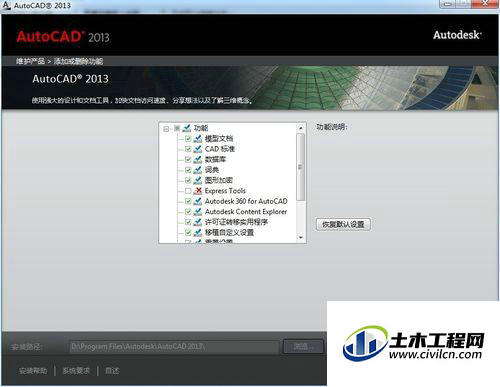Select Autodesk 360 for AutoCAD label
Image resolution: width=500 pixels, height=387 pixels.
[x=246, y=201]
